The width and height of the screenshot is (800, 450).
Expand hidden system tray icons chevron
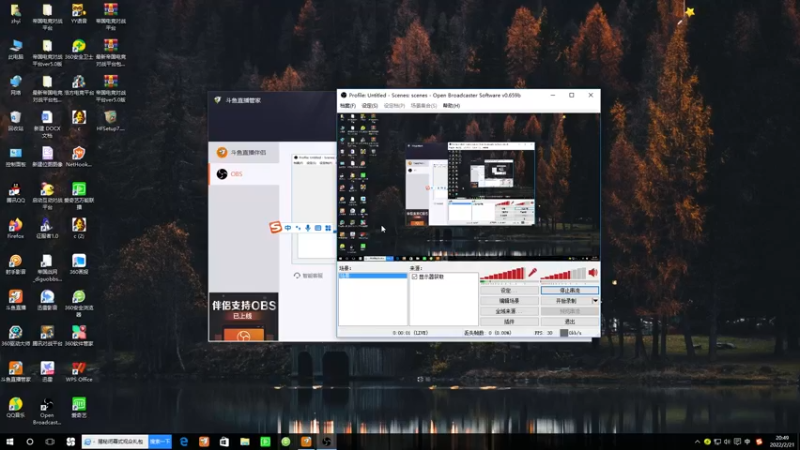(x=697, y=442)
